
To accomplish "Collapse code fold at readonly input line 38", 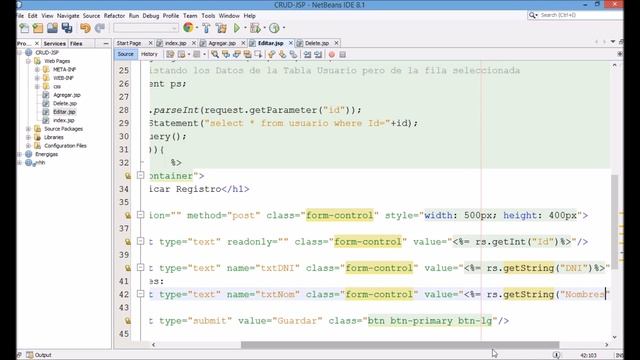I will (x=140, y=242).
